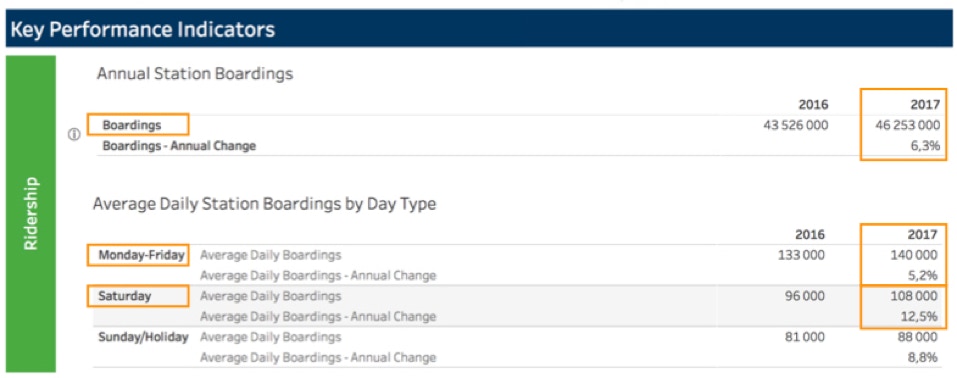Click the green Ridership sidebar tab

point(31,214)
